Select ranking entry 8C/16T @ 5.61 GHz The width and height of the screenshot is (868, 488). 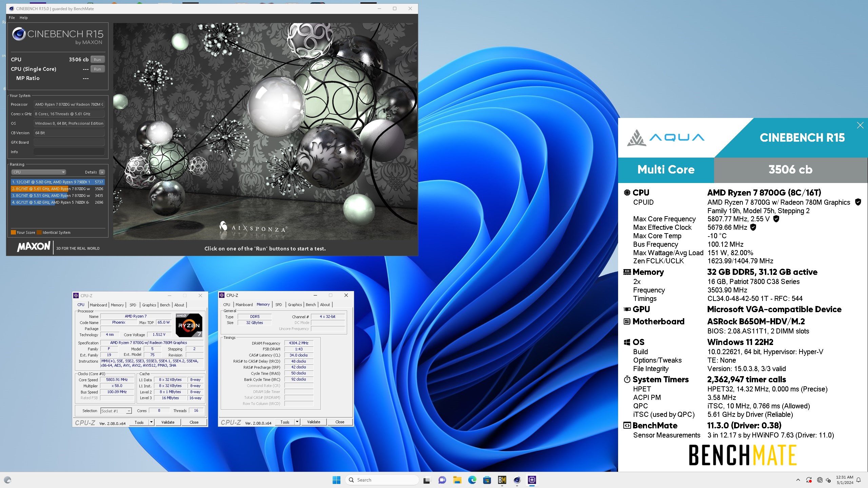57,189
